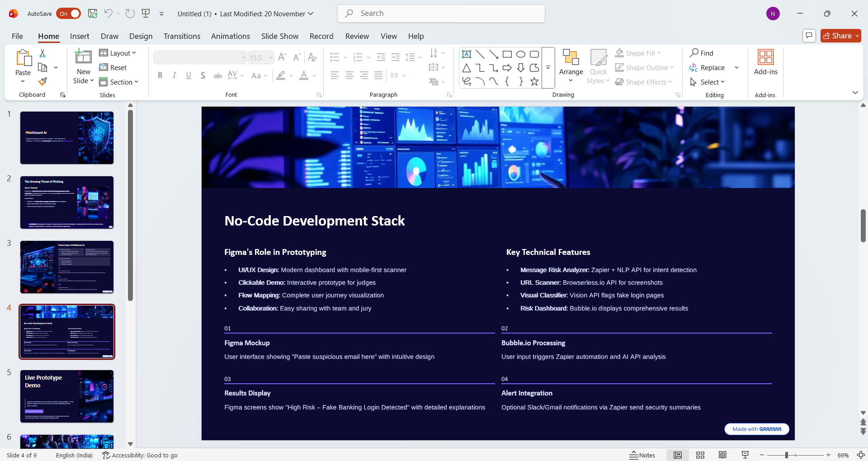Select the text box shape
The image size is (868, 461).
click(467, 54)
